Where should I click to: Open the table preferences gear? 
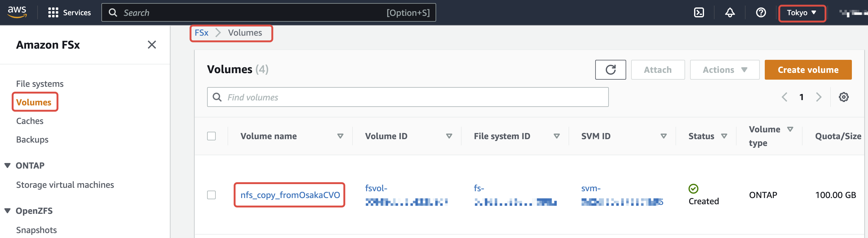point(844,97)
